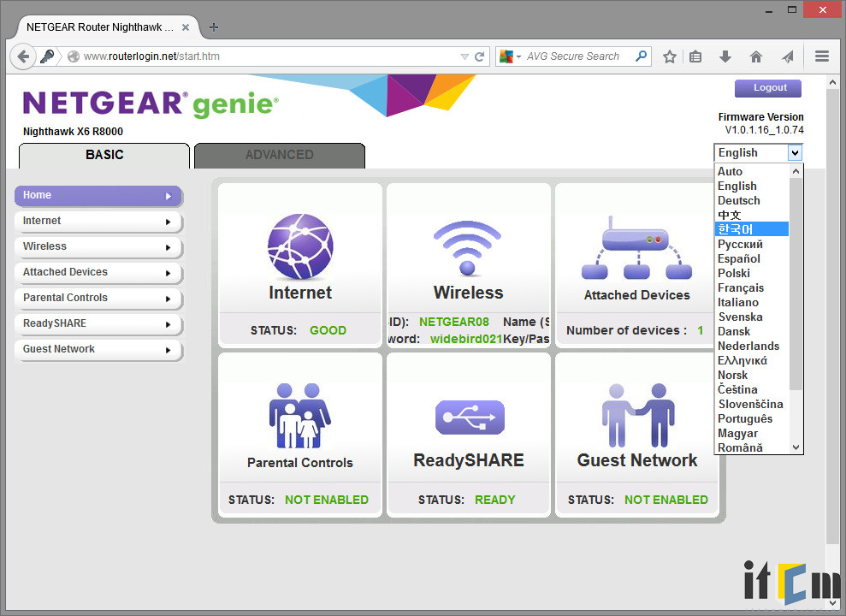Click the Guest Network handshake icon
The width and height of the screenshot is (846, 616).
coord(638,415)
